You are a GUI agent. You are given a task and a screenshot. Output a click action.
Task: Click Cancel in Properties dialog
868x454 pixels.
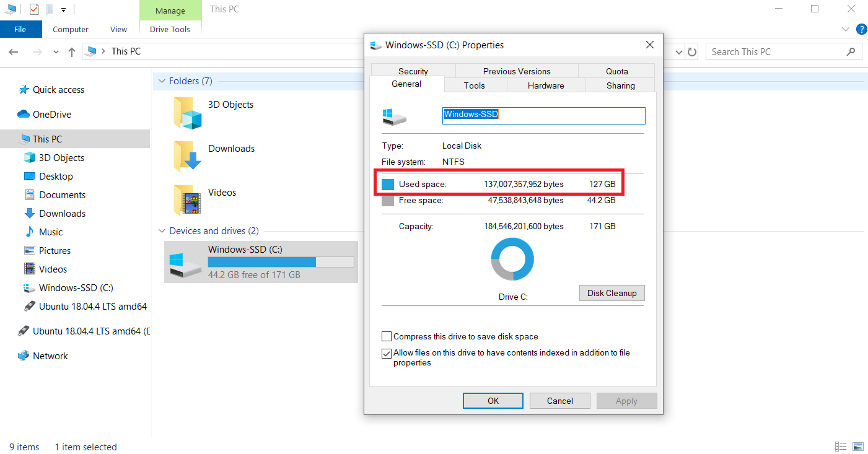560,401
